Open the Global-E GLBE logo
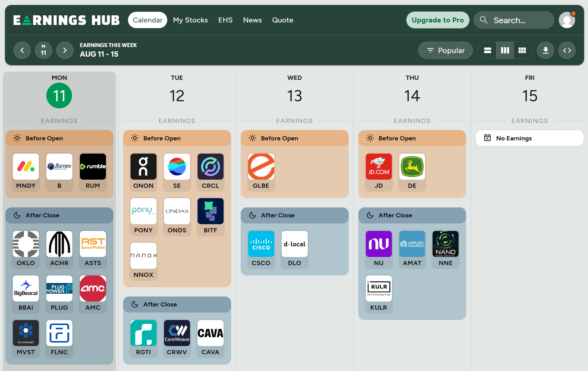This screenshot has height=371, width=588. (x=261, y=166)
